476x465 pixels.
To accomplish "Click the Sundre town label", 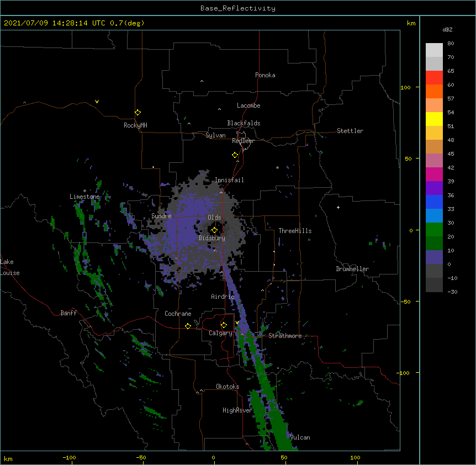I will tap(161, 216).
